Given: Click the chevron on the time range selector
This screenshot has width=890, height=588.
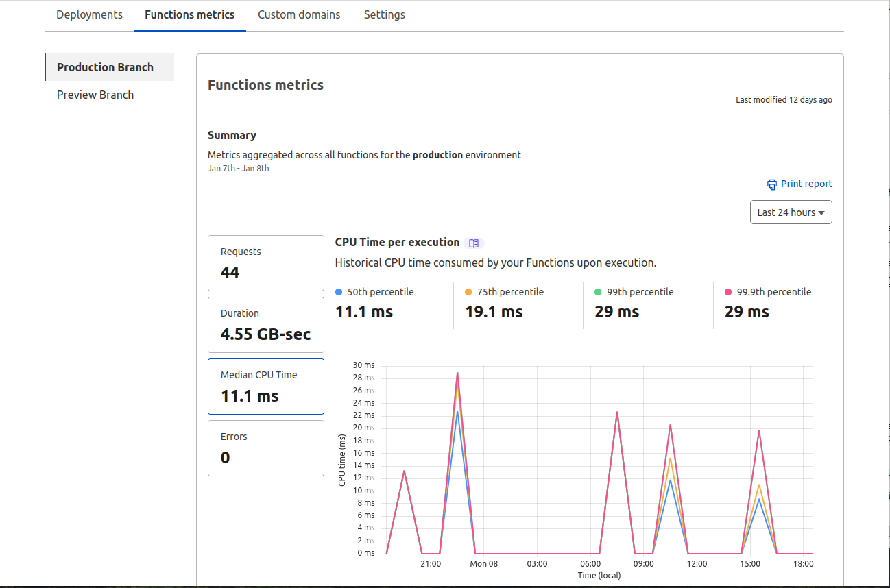Looking at the screenshot, I should (821, 212).
